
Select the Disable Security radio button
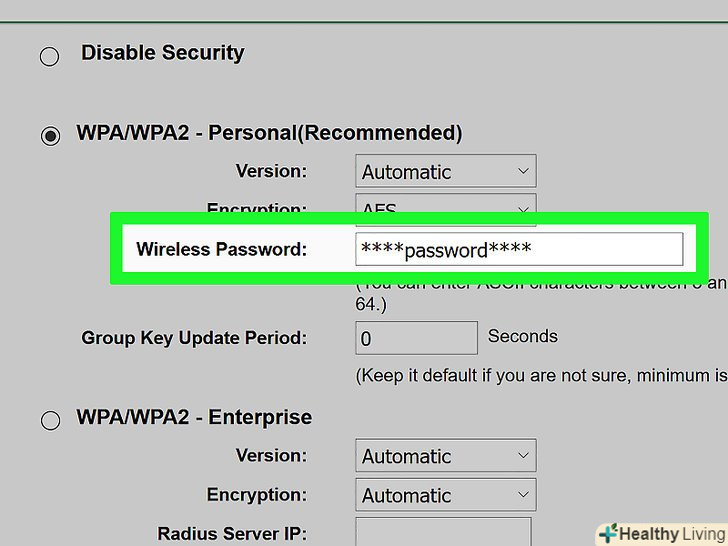pyautogui.click(x=49, y=56)
